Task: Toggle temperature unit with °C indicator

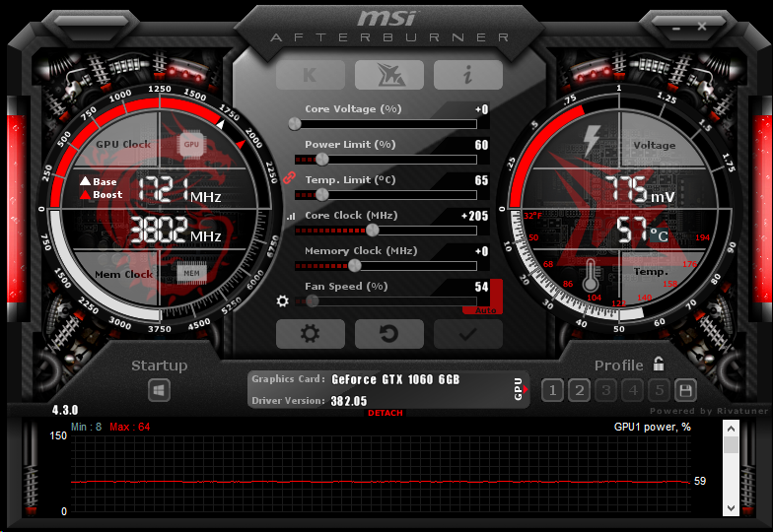Action: (x=659, y=235)
